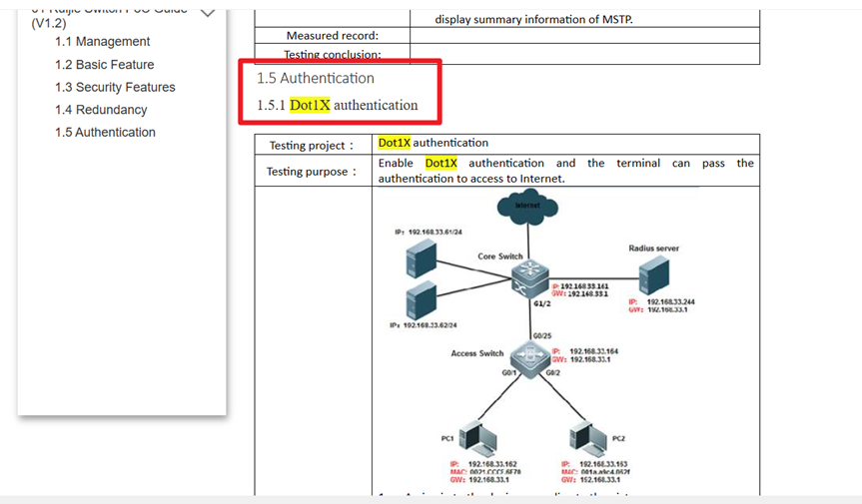Click the Measured record label cell
This screenshot has height=504, width=862.
click(x=332, y=36)
